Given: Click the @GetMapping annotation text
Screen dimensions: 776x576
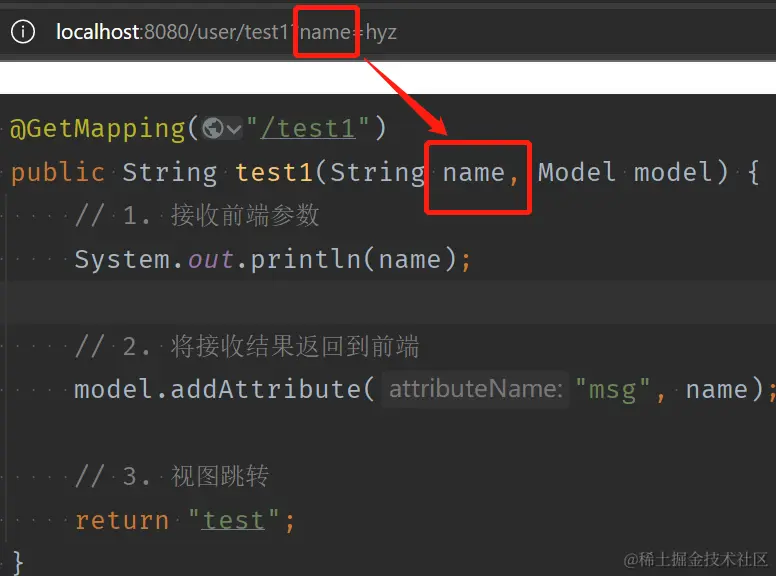Looking at the screenshot, I should click(x=97, y=129).
